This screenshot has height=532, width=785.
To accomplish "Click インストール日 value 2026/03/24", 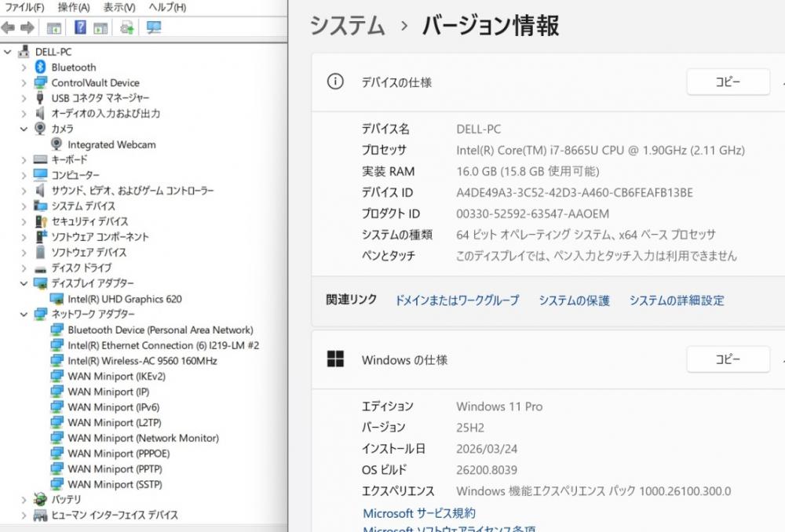I will point(487,448).
